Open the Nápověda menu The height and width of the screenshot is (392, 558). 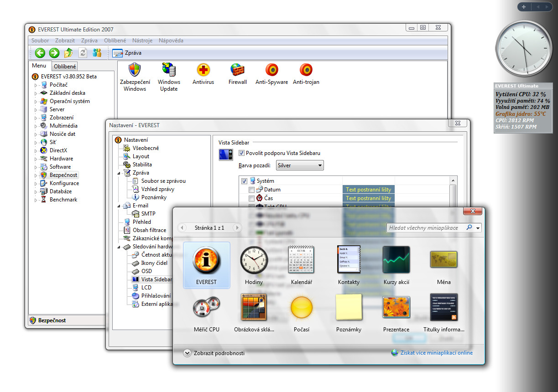(171, 41)
